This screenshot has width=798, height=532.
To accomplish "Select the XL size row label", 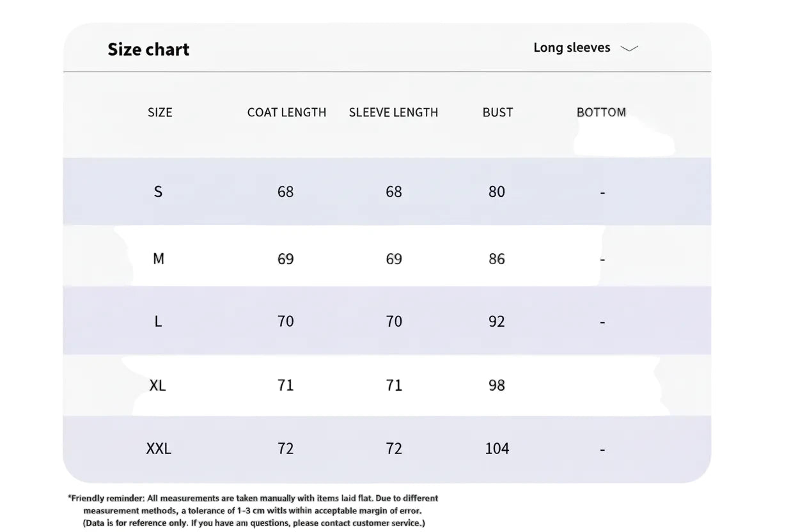I will pyautogui.click(x=157, y=386).
